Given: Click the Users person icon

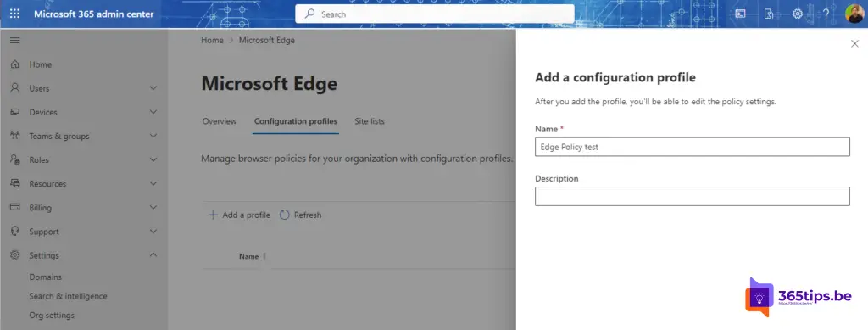Looking at the screenshot, I should click(x=15, y=88).
